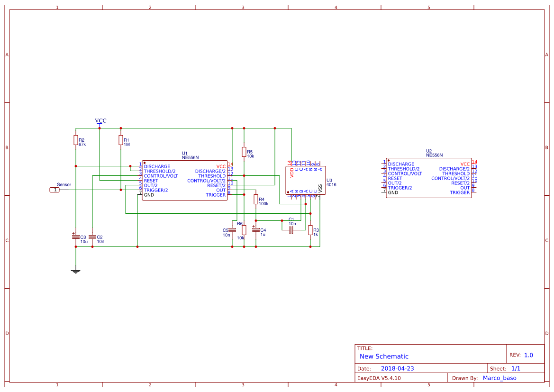Click the EasyEDA V5.4.10 text
Image resolution: width=554 pixels, height=392 pixels.
coord(379,378)
